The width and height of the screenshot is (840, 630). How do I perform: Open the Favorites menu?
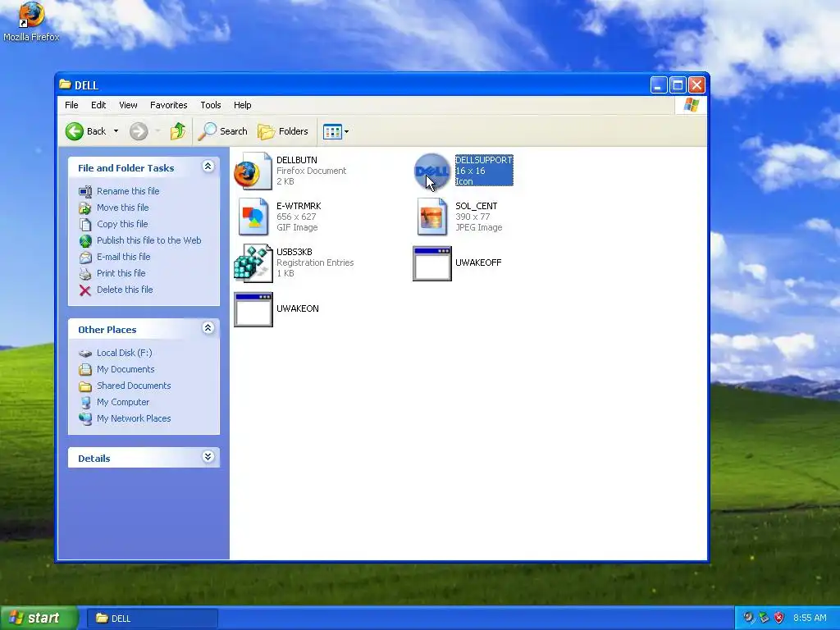click(169, 105)
